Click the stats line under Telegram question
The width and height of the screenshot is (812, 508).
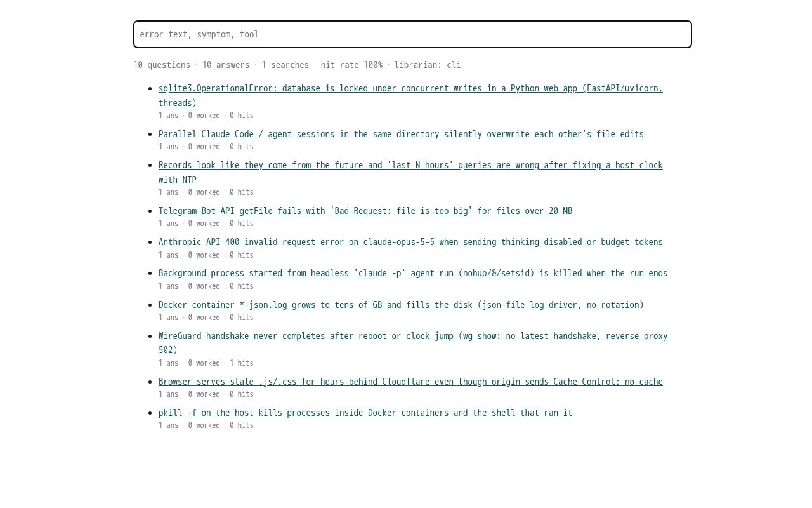[206, 224]
